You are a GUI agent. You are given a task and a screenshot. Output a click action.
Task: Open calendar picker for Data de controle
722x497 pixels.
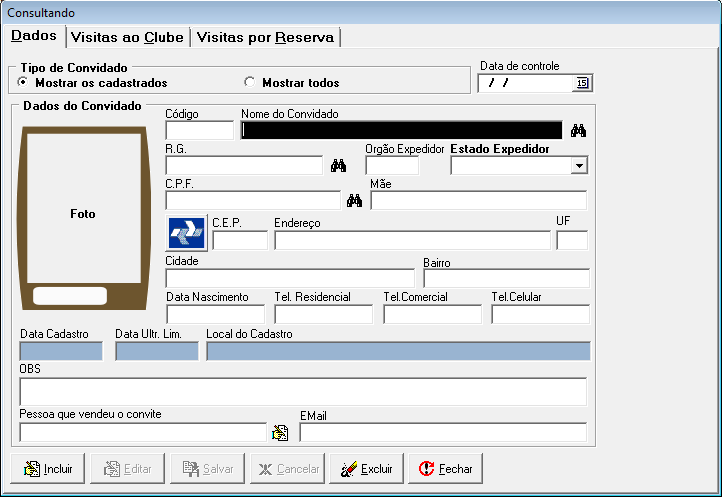pyautogui.click(x=583, y=83)
